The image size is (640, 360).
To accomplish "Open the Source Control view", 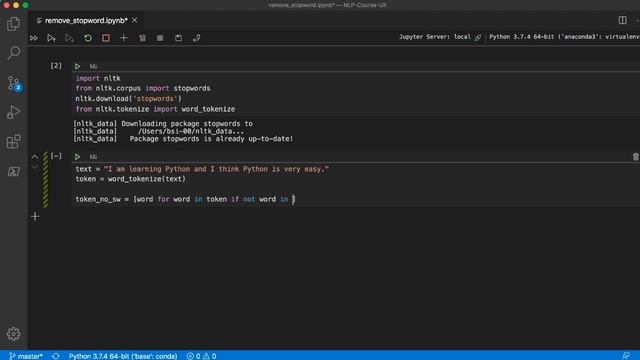I will pyautogui.click(x=13, y=83).
